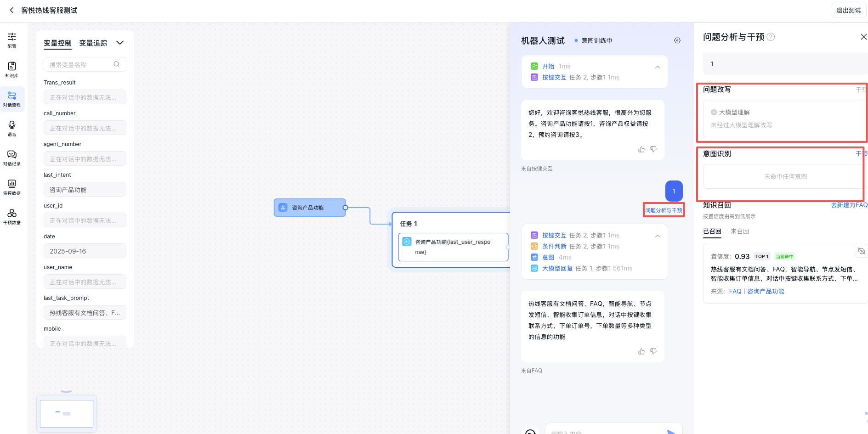Open the 配置 panel in the left sidebar
The height and width of the screenshot is (434, 868).
tap(12, 40)
